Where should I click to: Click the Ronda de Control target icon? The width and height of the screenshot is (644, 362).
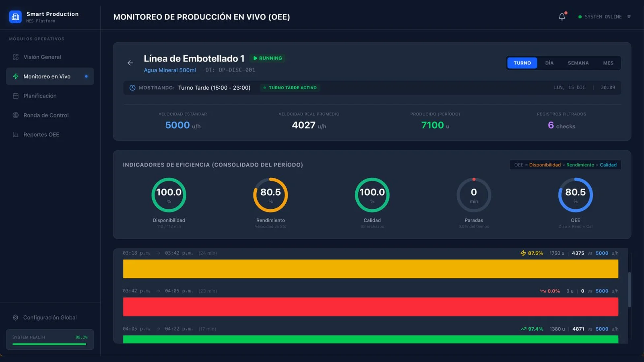[x=16, y=115]
